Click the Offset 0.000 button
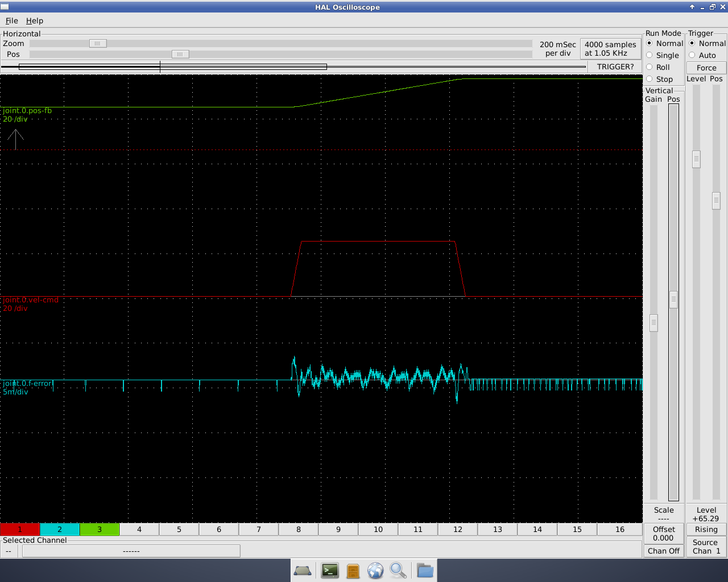 [664, 534]
